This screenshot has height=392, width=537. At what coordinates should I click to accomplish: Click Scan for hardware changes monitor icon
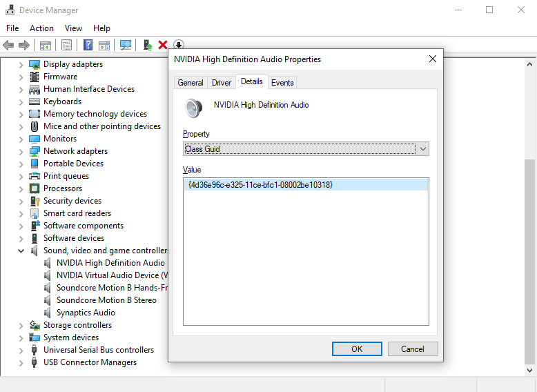click(126, 45)
